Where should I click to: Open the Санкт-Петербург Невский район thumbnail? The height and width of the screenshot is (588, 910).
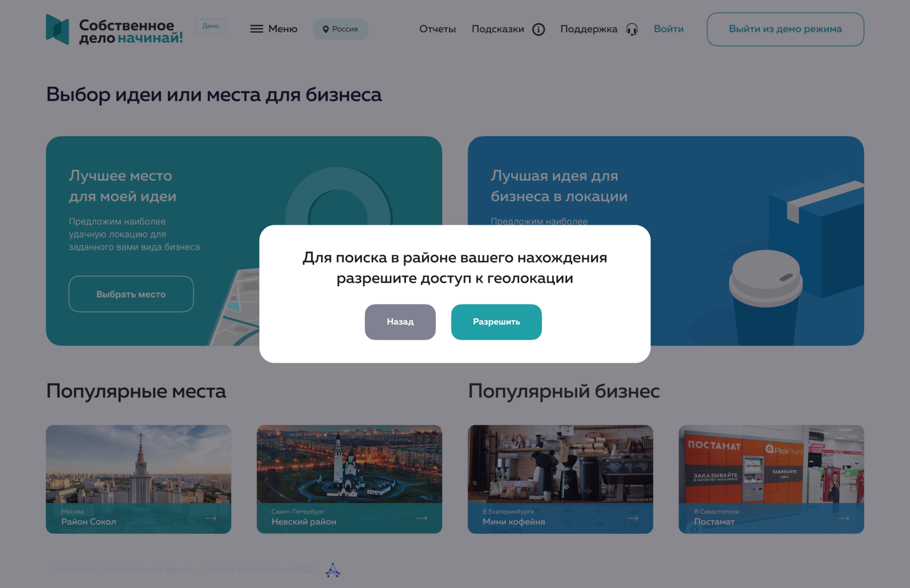tap(349, 479)
